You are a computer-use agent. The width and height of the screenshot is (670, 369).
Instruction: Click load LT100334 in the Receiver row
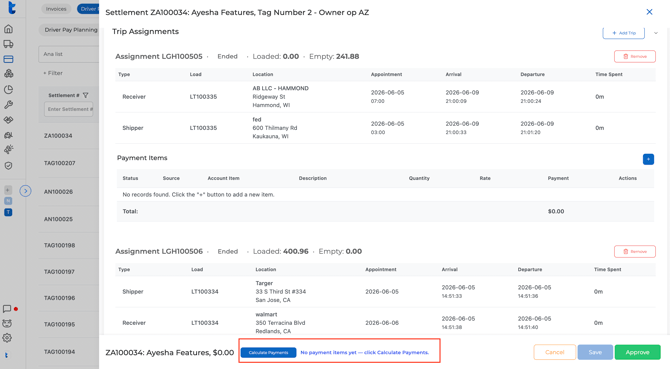[x=205, y=323]
